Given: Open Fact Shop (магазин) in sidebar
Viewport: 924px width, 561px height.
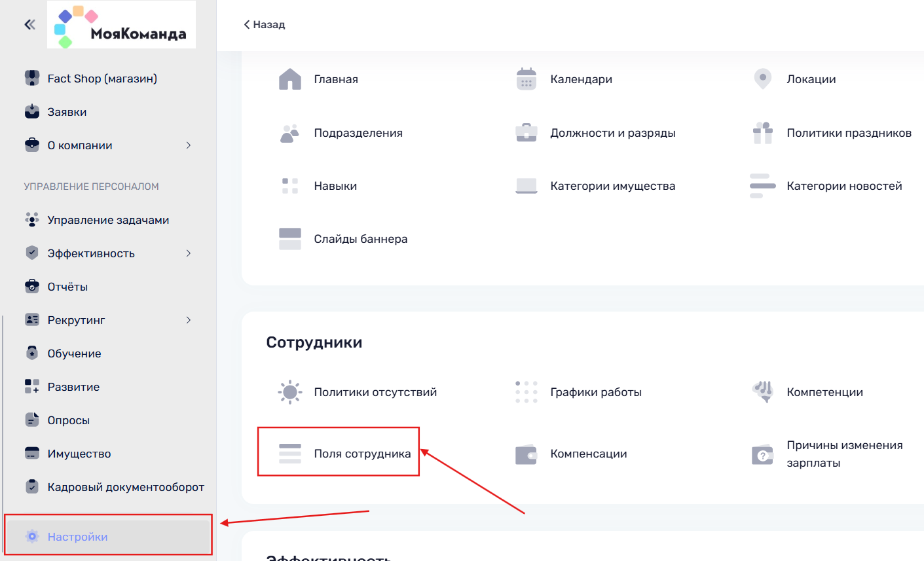Looking at the screenshot, I should 102,79.
